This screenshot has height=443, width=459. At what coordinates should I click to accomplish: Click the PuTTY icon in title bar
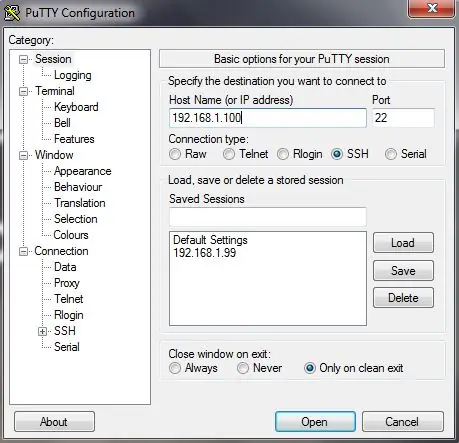(12, 13)
